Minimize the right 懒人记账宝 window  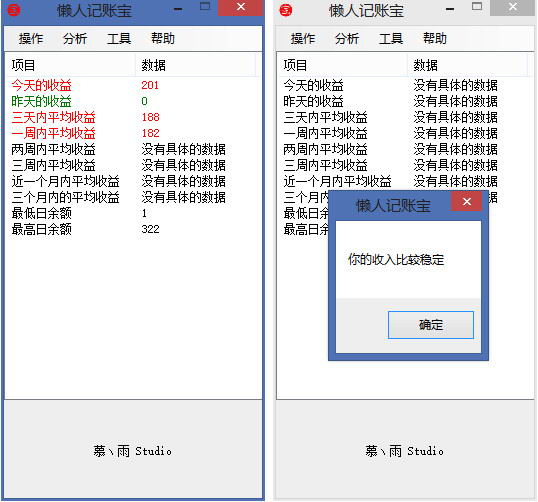(450, 9)
